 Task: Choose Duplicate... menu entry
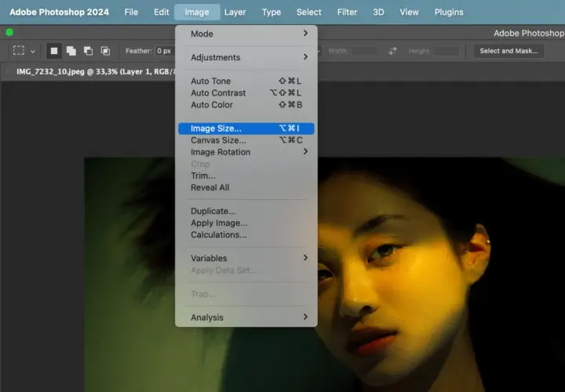(246, 212)
